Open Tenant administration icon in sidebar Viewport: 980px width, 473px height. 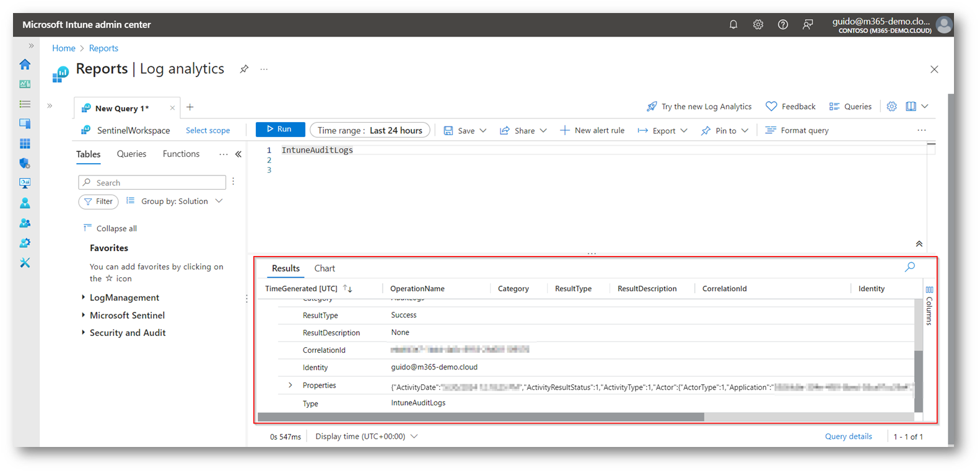(25, 243)
